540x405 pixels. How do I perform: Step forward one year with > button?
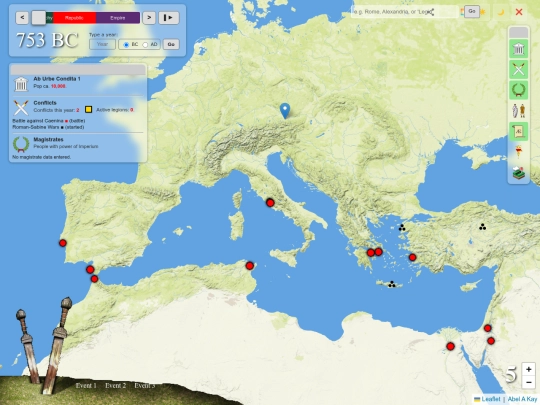[149, 18]
